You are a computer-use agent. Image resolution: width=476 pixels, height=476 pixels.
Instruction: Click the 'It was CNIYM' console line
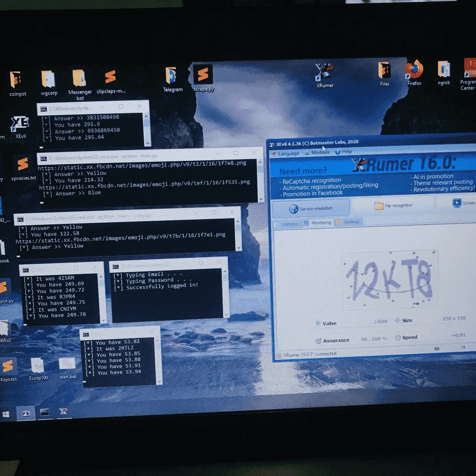pos(51,309)
